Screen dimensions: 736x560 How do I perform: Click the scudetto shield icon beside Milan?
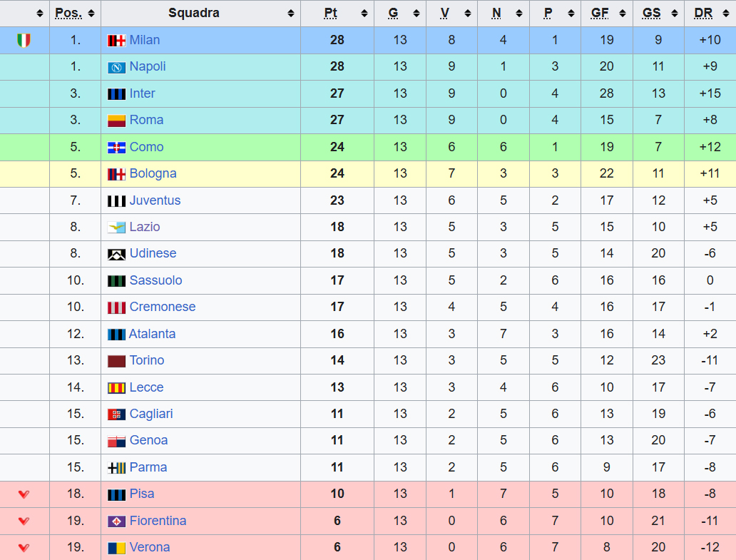click(24, 41)
